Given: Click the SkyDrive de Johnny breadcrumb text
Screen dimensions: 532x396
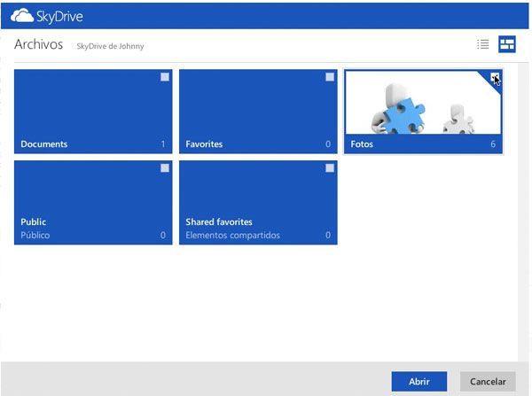Looking at the screenshot, I should (110, 46).
